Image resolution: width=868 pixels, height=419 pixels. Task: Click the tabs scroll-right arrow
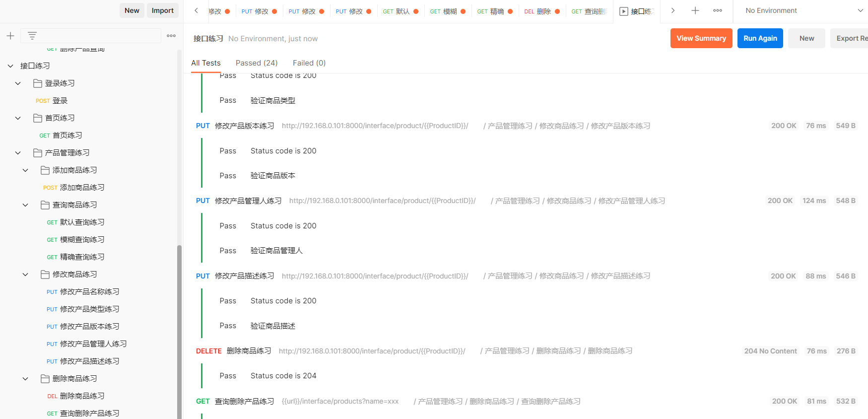[x=673, y=10]
